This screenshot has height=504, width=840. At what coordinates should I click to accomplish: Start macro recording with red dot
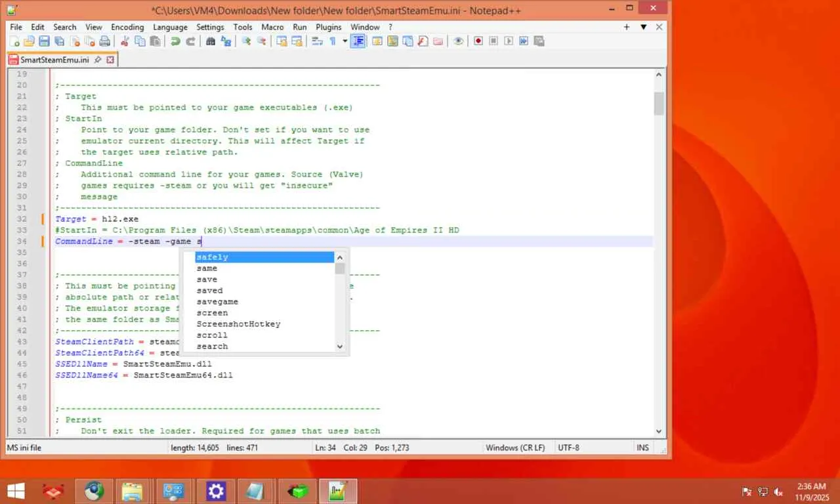[478, 41]
